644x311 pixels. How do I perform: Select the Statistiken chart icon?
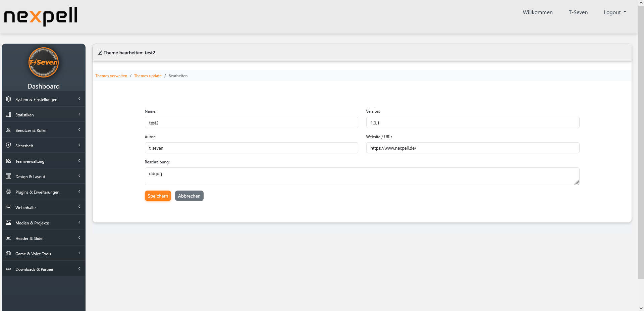tap(8, 114)
